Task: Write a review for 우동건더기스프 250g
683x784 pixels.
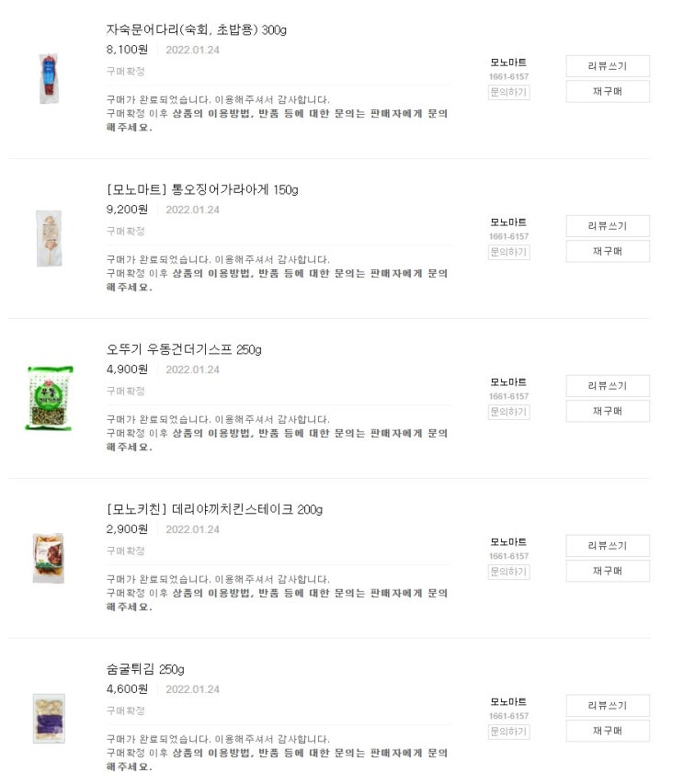Action: (607, 386)
